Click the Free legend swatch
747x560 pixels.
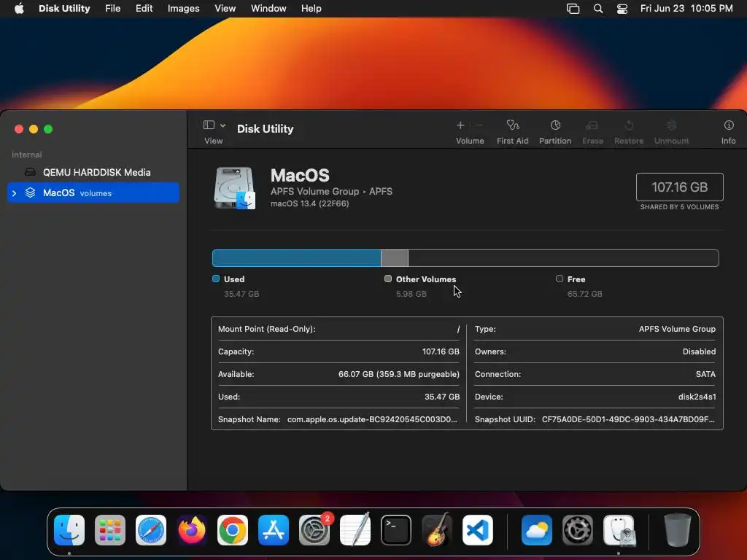point(560,279)
